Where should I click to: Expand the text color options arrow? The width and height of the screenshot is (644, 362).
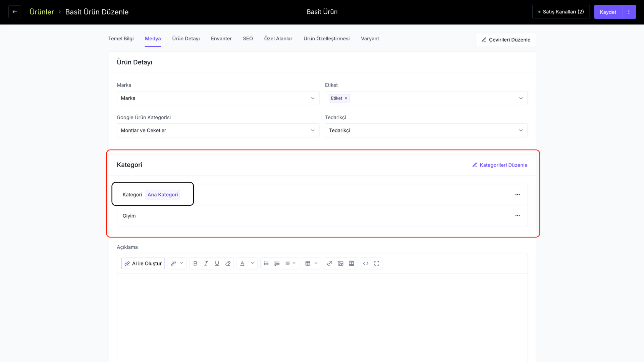tap(253, 263)
